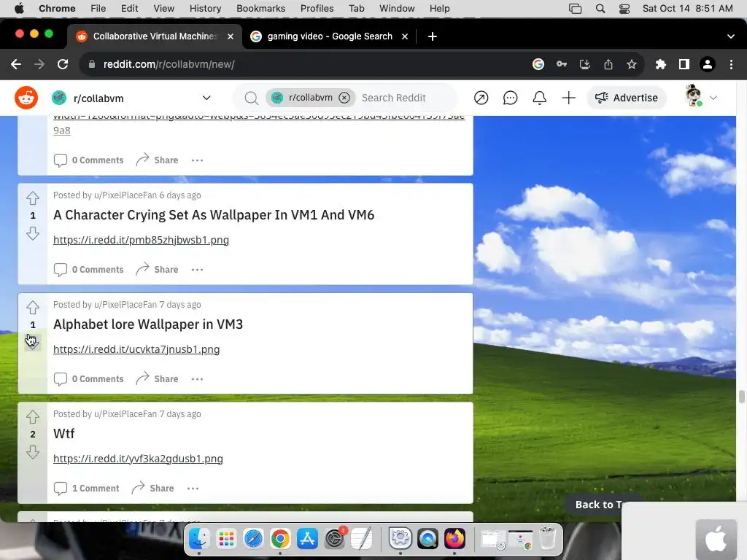Open Safari from the Dock

[253, 539]
